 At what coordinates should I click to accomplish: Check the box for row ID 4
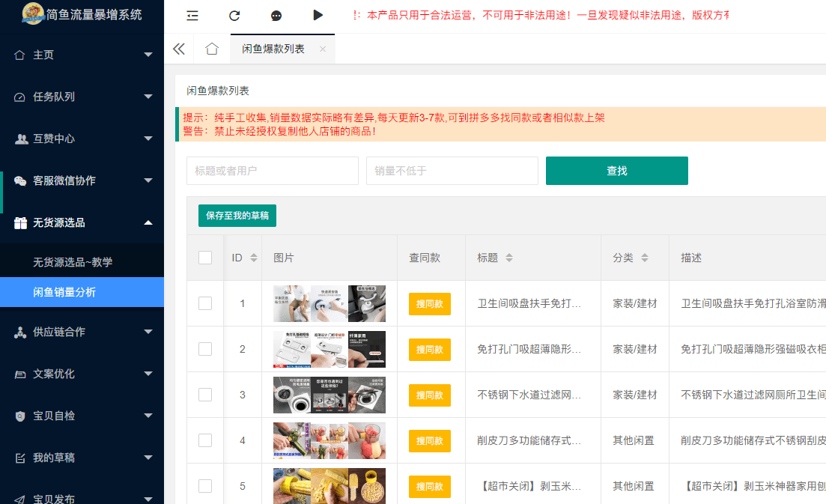pos(205,440)
